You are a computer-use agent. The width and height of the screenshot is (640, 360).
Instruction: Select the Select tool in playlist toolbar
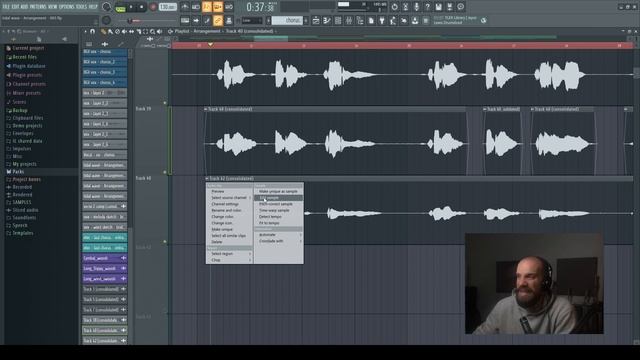[145, 31]
